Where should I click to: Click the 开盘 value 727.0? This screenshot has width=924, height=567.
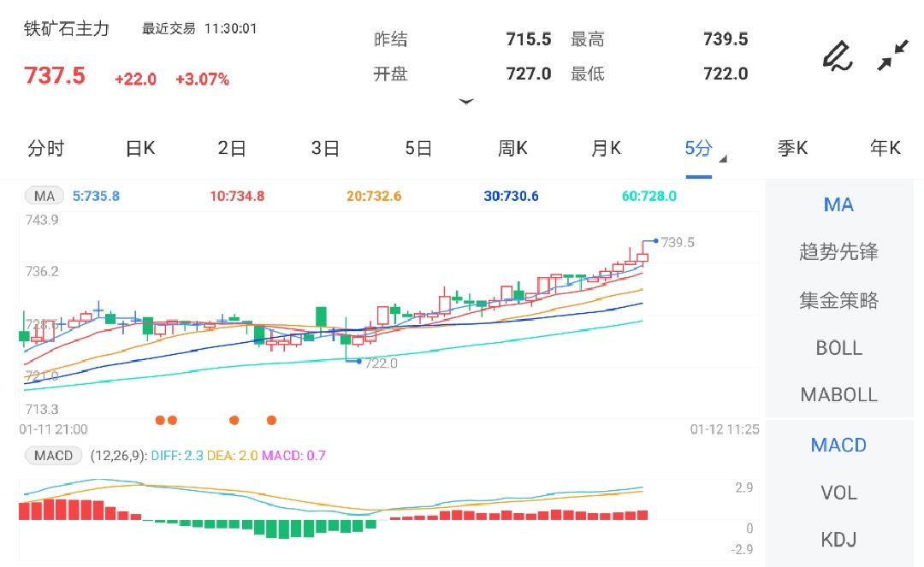(529, 74)
